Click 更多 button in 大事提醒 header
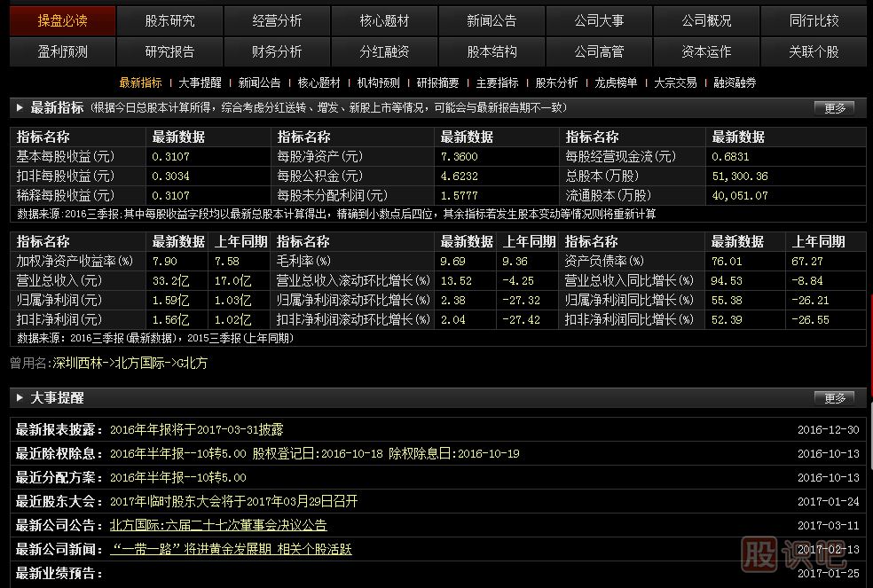The image size is (873, 588). [x=834, y=398]
